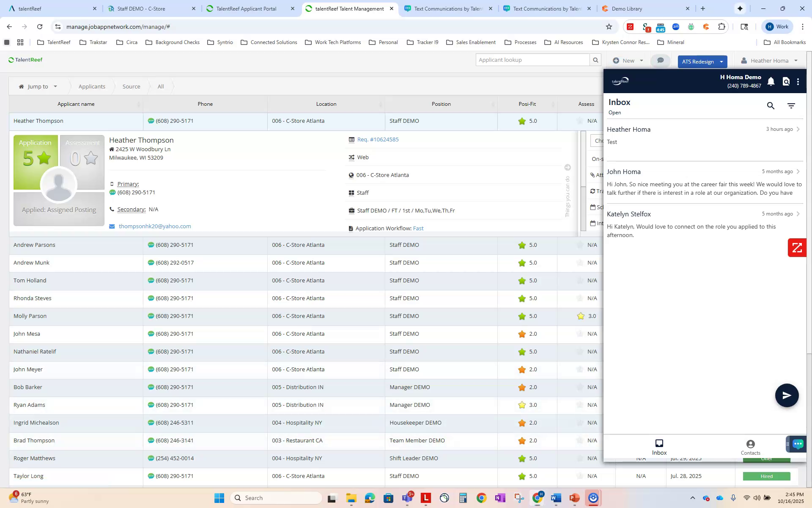Switch to the Contacts tab in the messaging widget
812x508 pixels.
(x=750, y=447)
